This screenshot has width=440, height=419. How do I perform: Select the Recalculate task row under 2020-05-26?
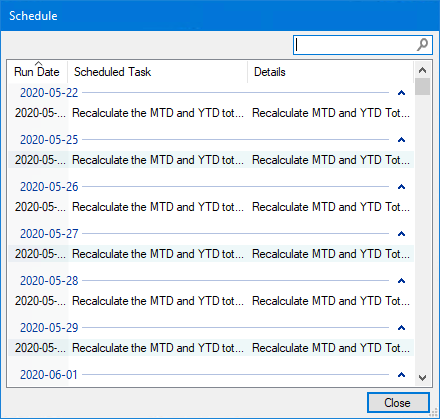[211, 207]
